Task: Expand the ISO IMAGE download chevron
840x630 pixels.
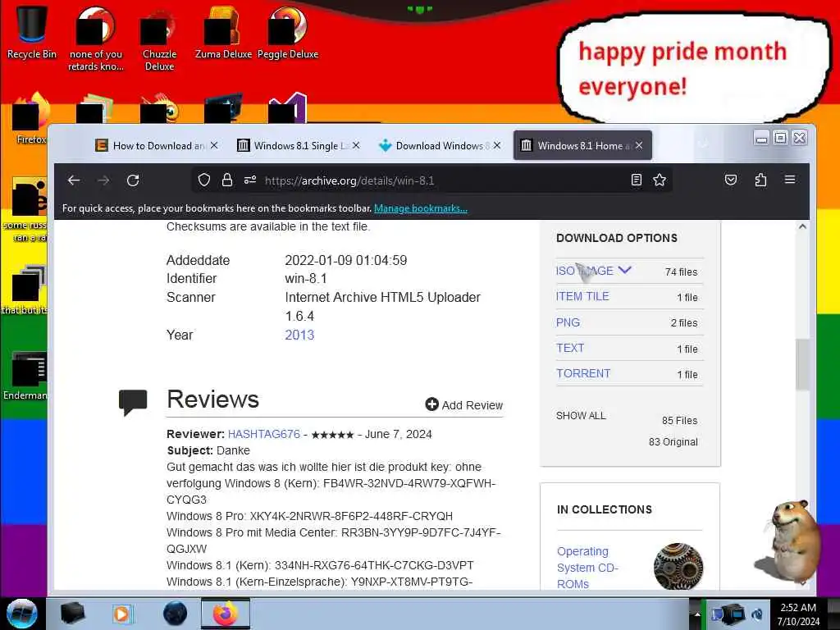Action: [624, 270]
